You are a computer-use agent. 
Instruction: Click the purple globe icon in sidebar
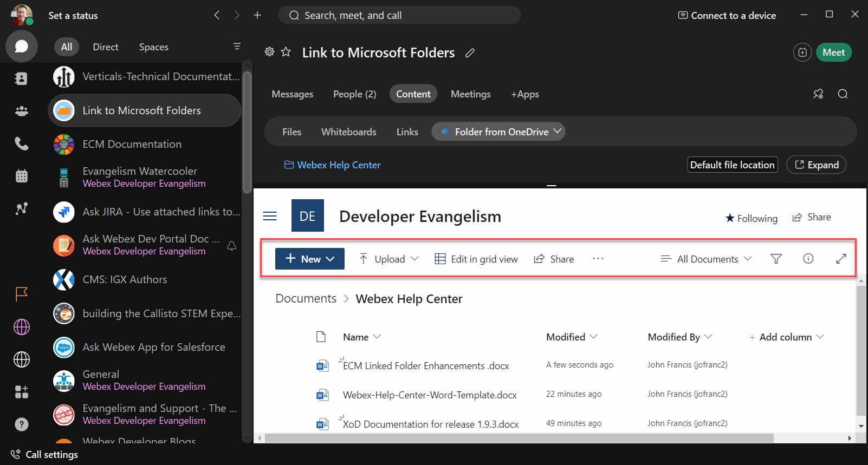tap(21, 327)
